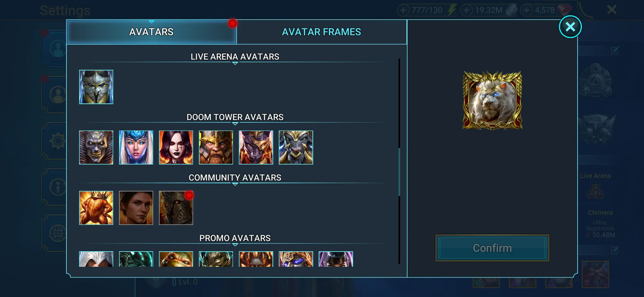Choose the undead pharaoh Doom Tower avatar
644x297 pixels.
[x=96, y=148]
